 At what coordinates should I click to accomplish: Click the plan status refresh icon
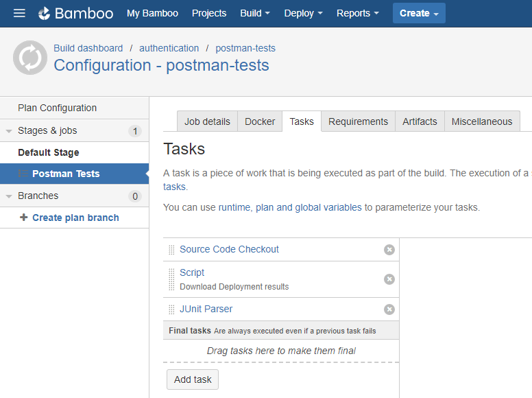[x=30, y=58]
